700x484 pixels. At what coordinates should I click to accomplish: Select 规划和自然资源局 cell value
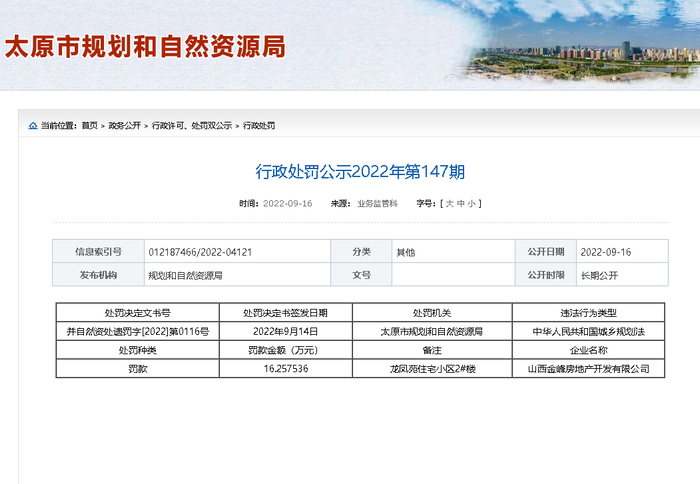click(185, 275)
